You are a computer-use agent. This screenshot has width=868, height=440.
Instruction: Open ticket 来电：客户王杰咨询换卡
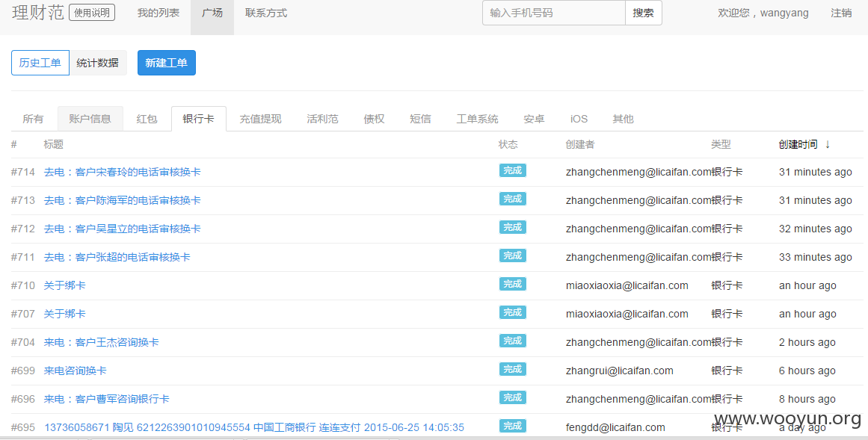tap(101, 343)
